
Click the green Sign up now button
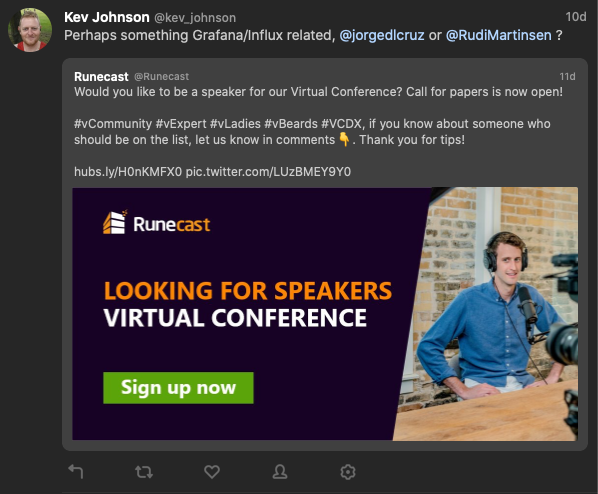coord(178,388)
